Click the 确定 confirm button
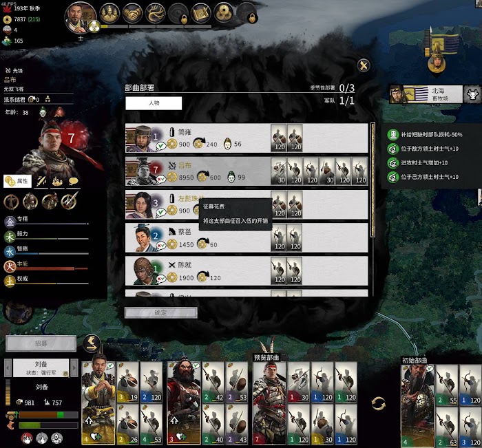The width and height of the screenshot is (482, 448). coord(160,312)
